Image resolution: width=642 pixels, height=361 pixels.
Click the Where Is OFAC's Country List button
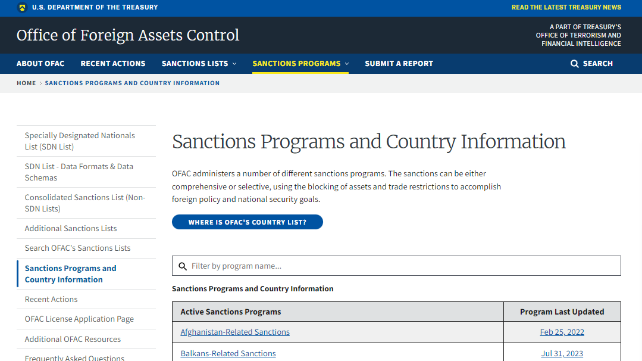point(247,222)
